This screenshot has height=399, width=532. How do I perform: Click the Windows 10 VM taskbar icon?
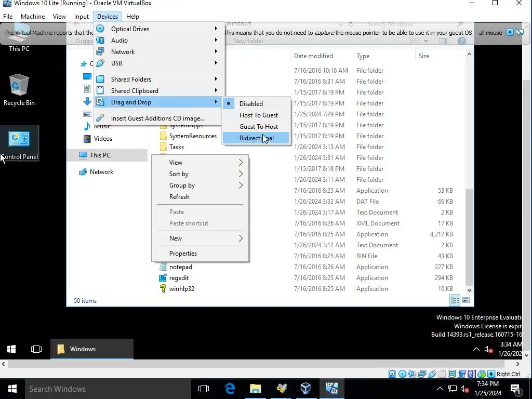(x=331, y=389)
